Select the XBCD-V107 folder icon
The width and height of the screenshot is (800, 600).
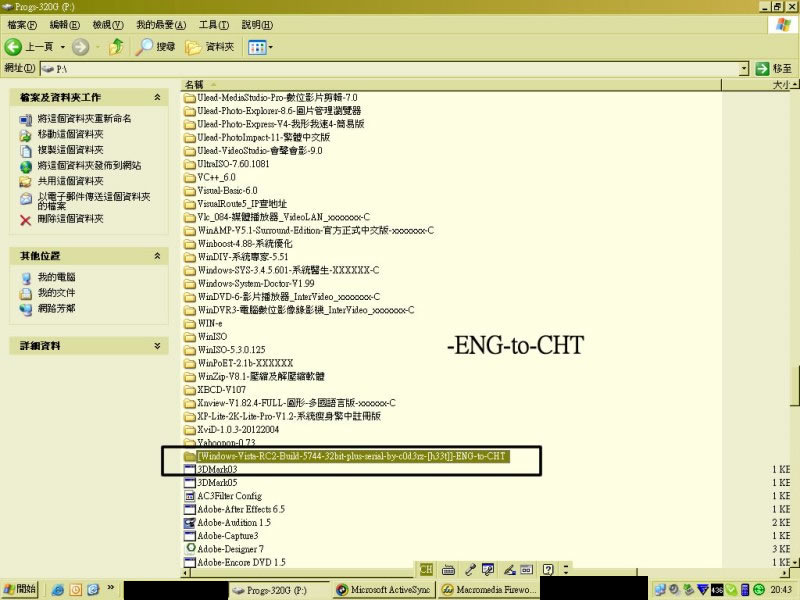point(190,390)
